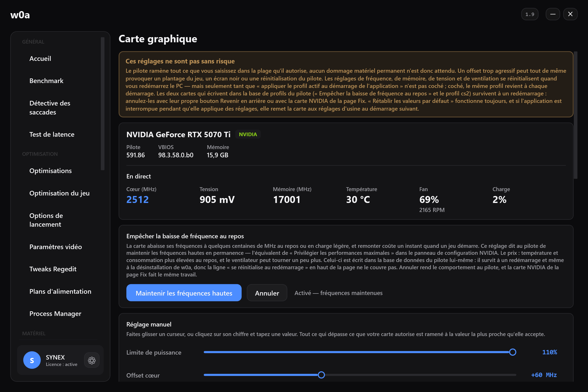Click the blue S profile avatar
Viewport: 588px width, 392px height.
32,360
